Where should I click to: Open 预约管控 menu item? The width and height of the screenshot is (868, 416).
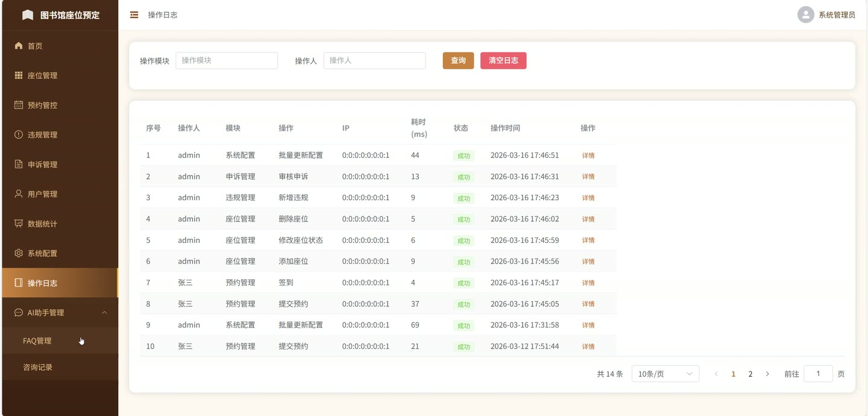click(60, 105)
